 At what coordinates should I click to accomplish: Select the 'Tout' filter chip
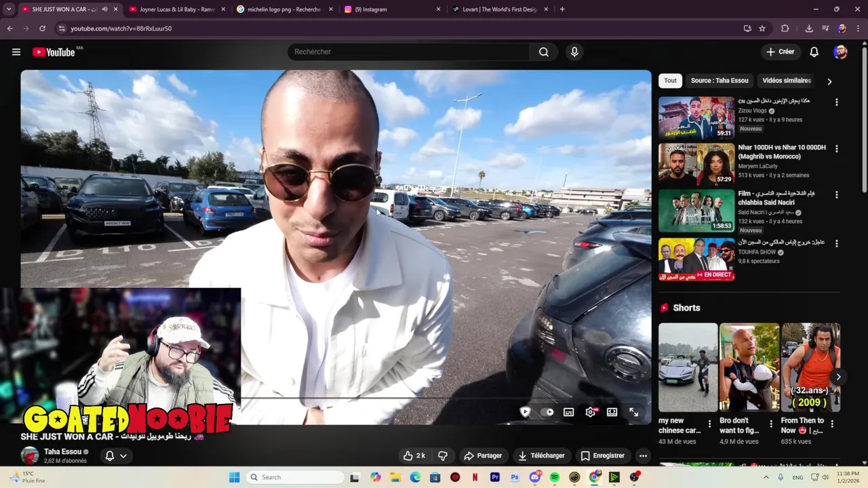tap(670, 81)
